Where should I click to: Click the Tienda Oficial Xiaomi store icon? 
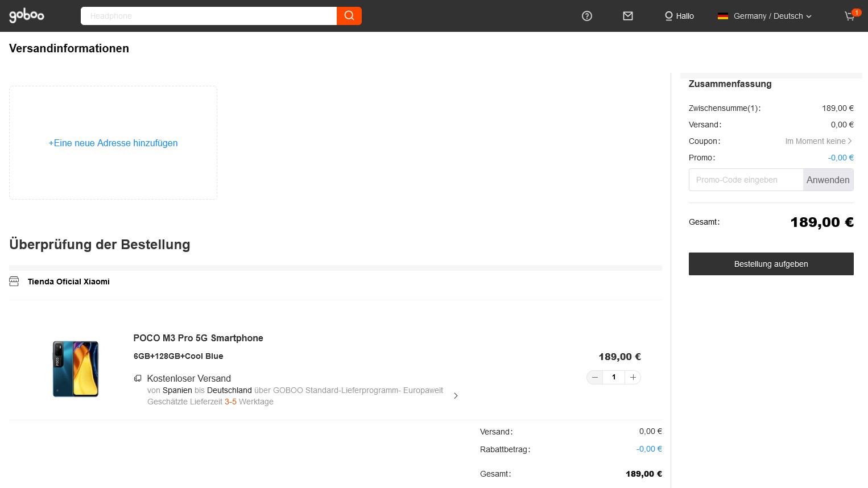point(14,282)
